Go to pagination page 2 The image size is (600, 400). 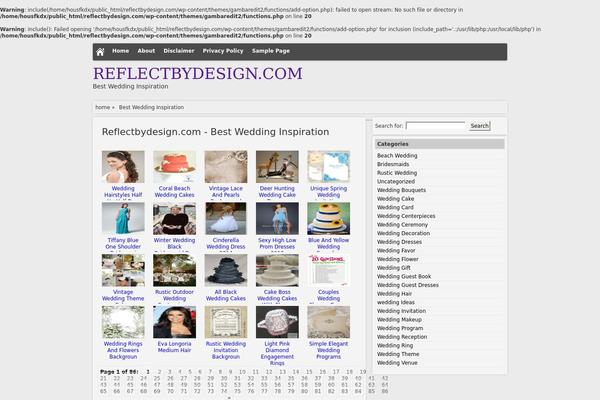(x=160, y=372)
